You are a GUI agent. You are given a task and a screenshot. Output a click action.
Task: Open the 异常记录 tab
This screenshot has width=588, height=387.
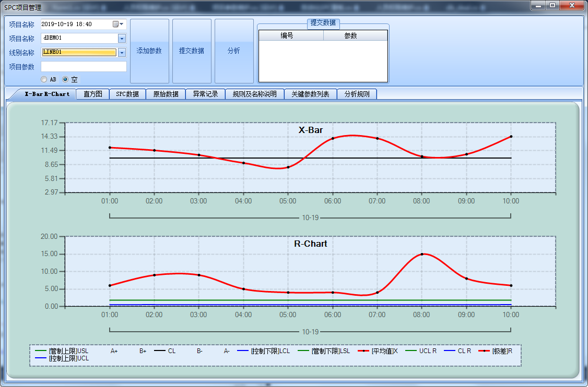coord(205,94)
